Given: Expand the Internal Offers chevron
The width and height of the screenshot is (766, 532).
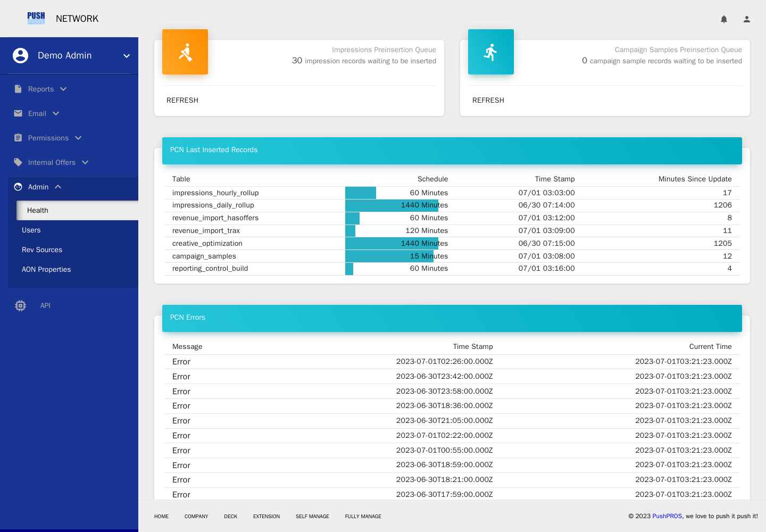Looking at the screenshot, I should coord(85,162).
